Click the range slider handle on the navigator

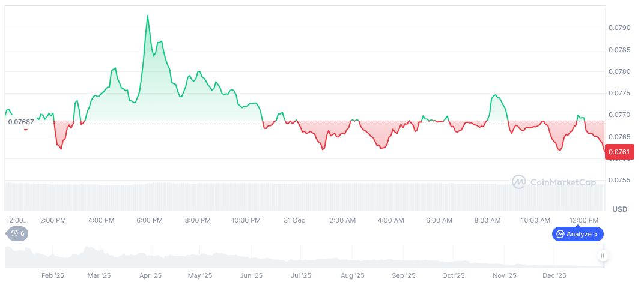tap(602, 256)
